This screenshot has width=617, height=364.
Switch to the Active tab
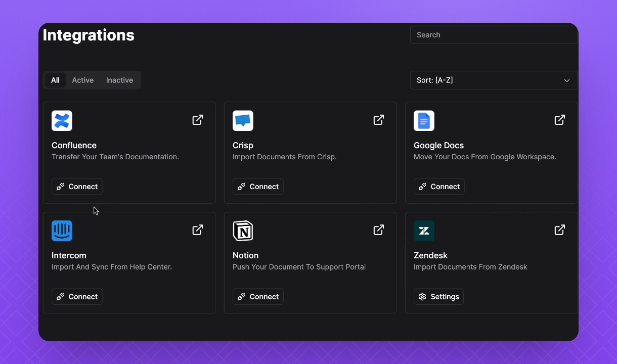(x=83, y=80)
